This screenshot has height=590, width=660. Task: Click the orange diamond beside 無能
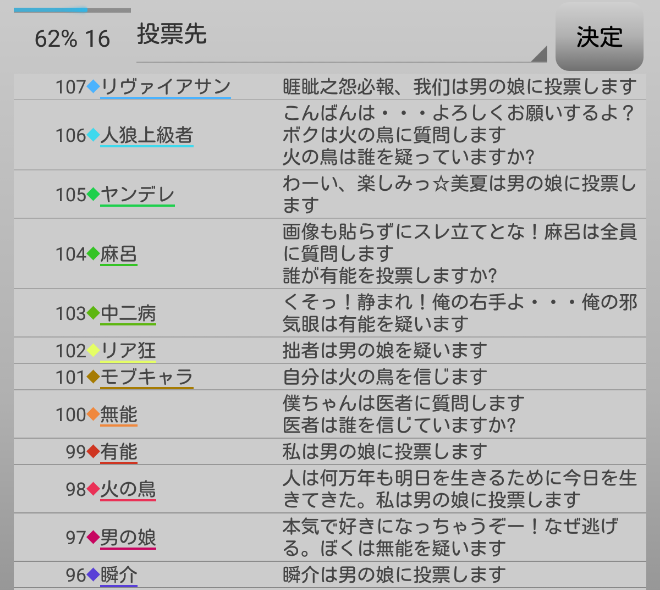(x=93, y=414)
